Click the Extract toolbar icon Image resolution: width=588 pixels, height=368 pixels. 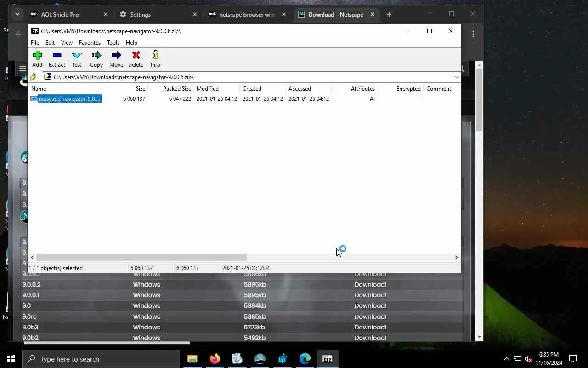pos(57,59)
